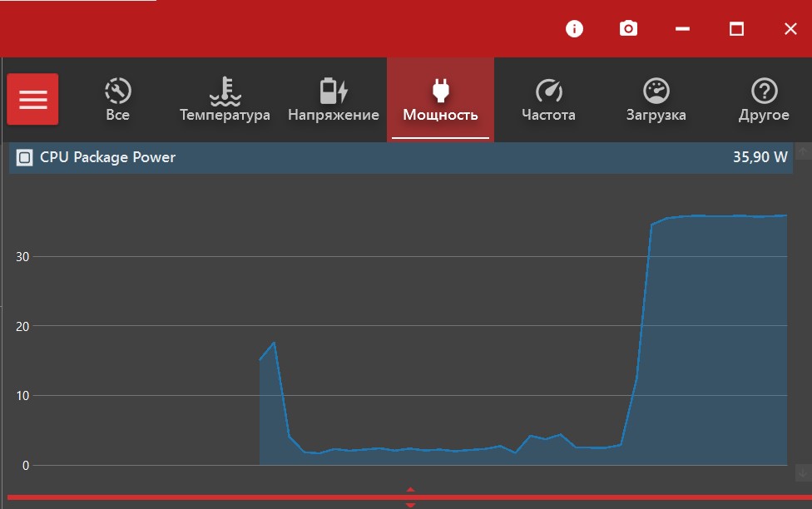This screenshot has width=812, height=509.
Task: Click the 0 axis label
Action: click(x=25, y=466)
